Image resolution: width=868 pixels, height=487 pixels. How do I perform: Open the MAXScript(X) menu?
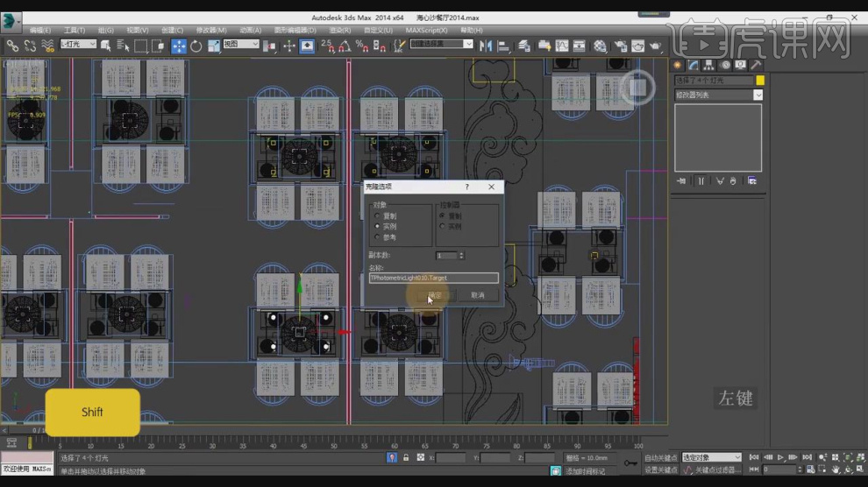[426, 31]
